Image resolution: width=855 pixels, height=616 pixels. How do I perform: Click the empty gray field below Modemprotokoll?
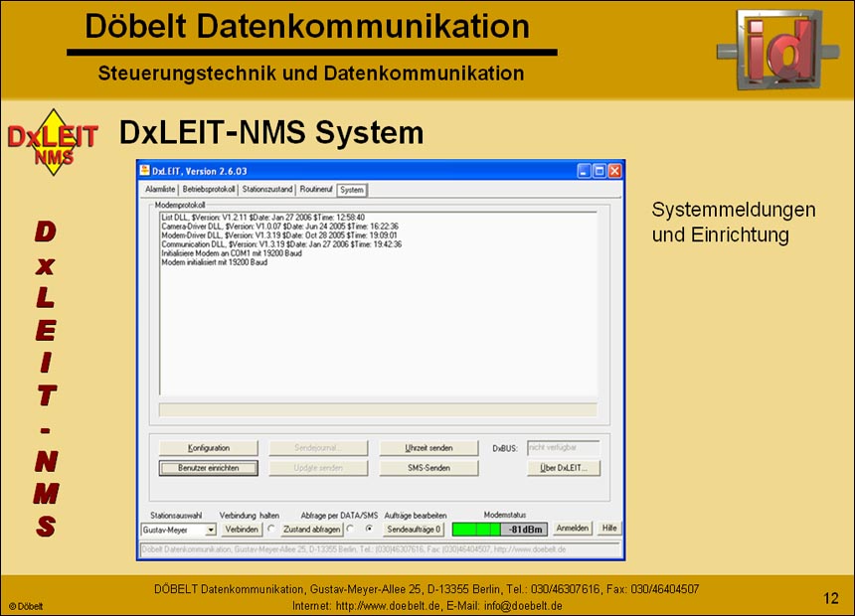(x=378, y=409)
